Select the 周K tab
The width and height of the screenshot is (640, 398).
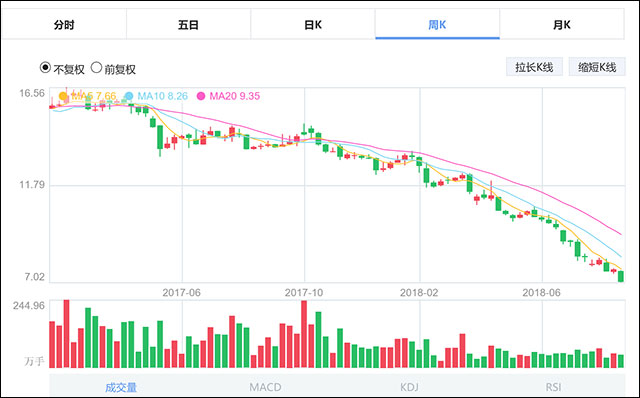click(437, 25)
